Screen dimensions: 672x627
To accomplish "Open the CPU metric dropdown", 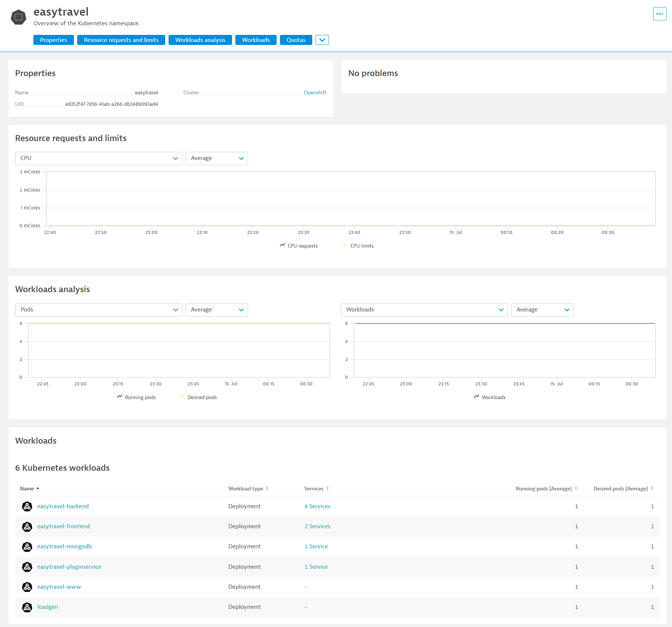I will tap(99, 158).
